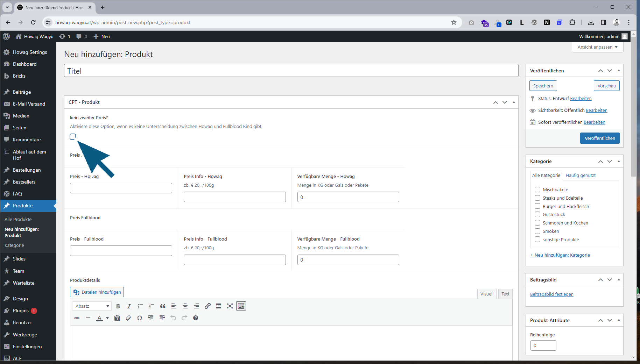Click the Bold formatting icon
640x364 pixels.
tap(118, 306)
